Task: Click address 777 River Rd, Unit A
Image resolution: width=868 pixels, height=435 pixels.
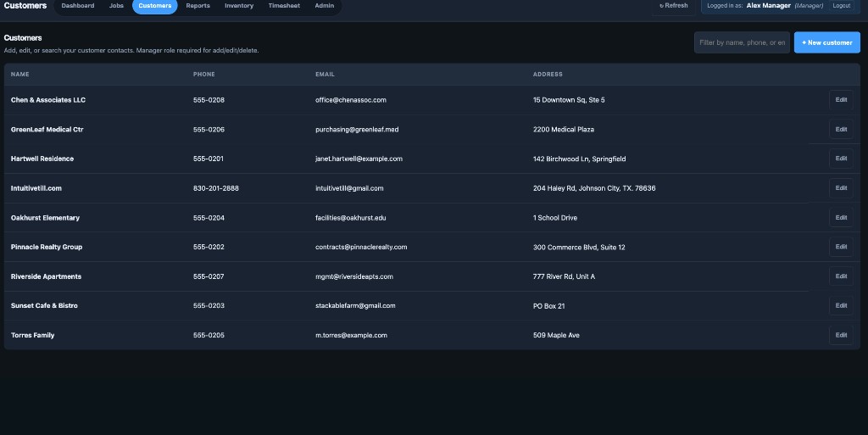Action: 564,276
